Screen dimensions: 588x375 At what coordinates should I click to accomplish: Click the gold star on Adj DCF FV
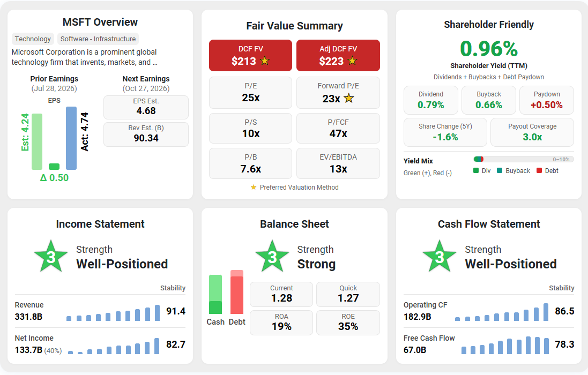[x=352, y=61]
